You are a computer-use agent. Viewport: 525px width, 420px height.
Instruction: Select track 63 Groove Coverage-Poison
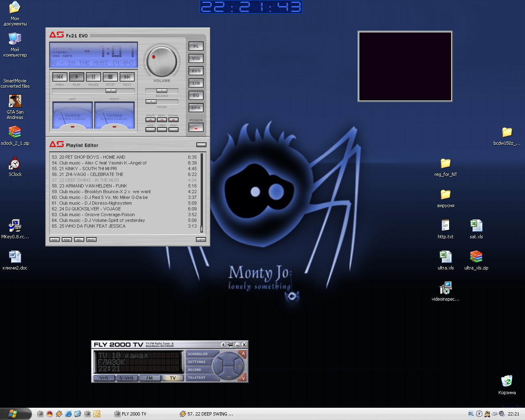click(x=124, y=215)
